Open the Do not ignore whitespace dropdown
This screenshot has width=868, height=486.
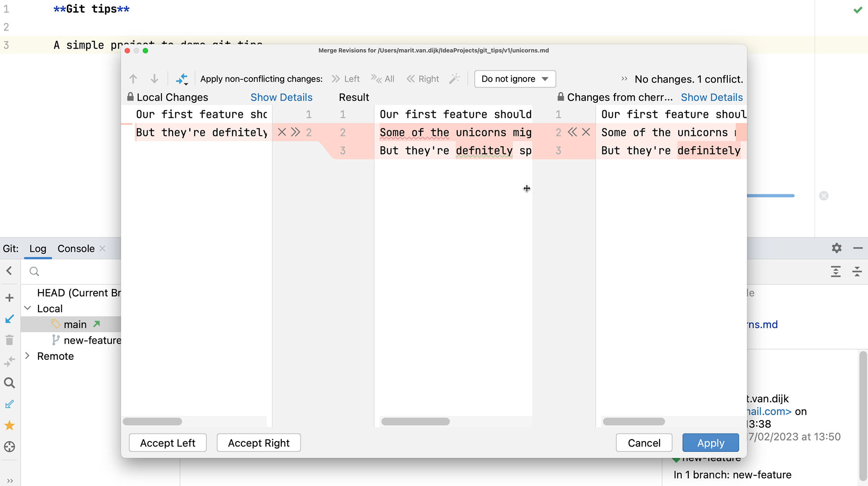(514, 79)
